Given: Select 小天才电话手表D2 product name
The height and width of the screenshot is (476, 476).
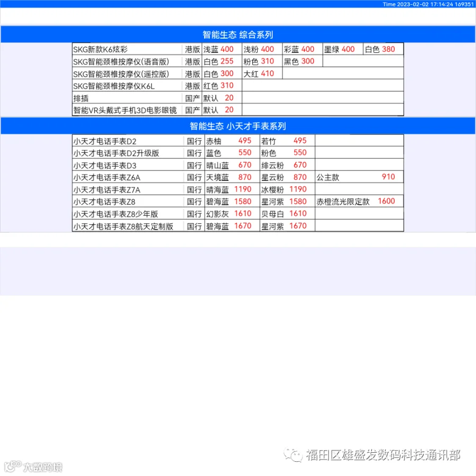Looking at the screenshot, I should pos(105,141).
